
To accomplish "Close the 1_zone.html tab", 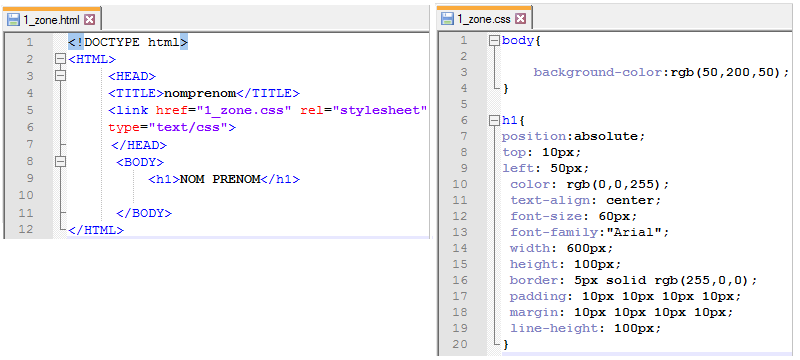I will 89,20.
